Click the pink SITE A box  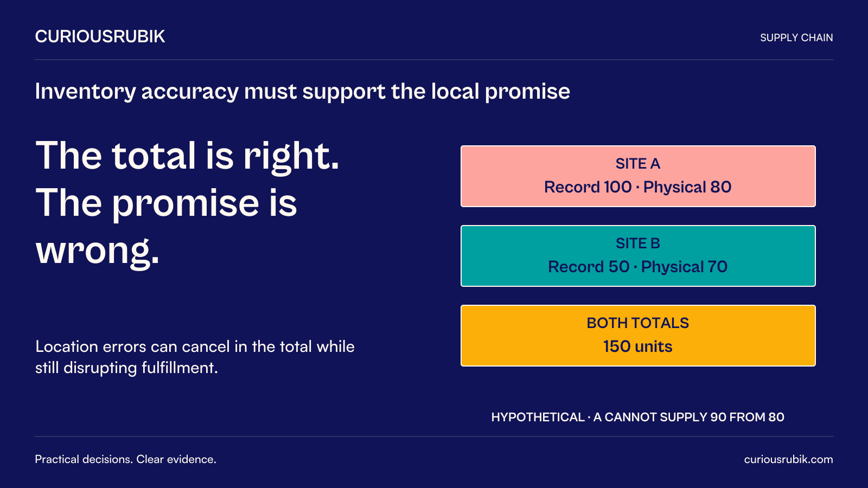click(x=638, y=176)
